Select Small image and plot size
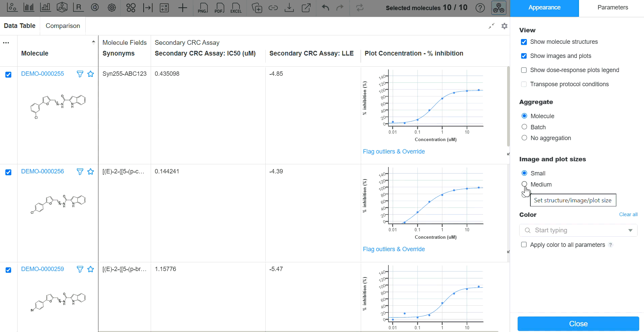Screen dimensions: 644x332 [x=524, y=173]
